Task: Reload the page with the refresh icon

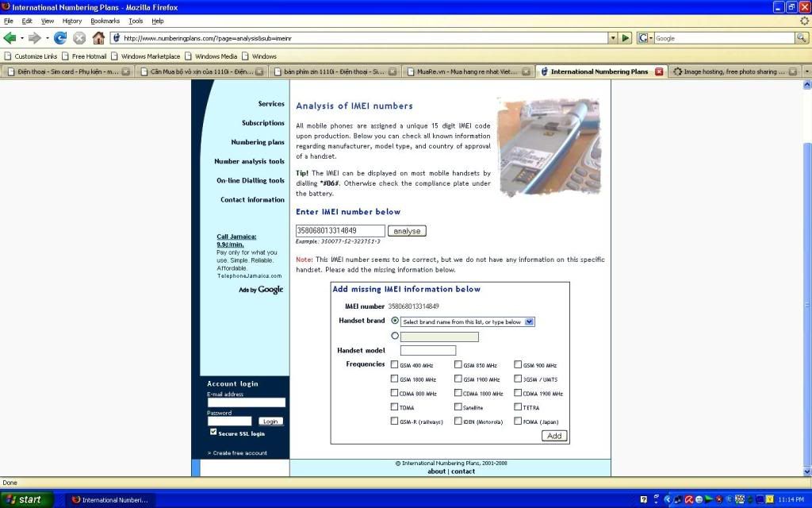Action: pos(60,38)
